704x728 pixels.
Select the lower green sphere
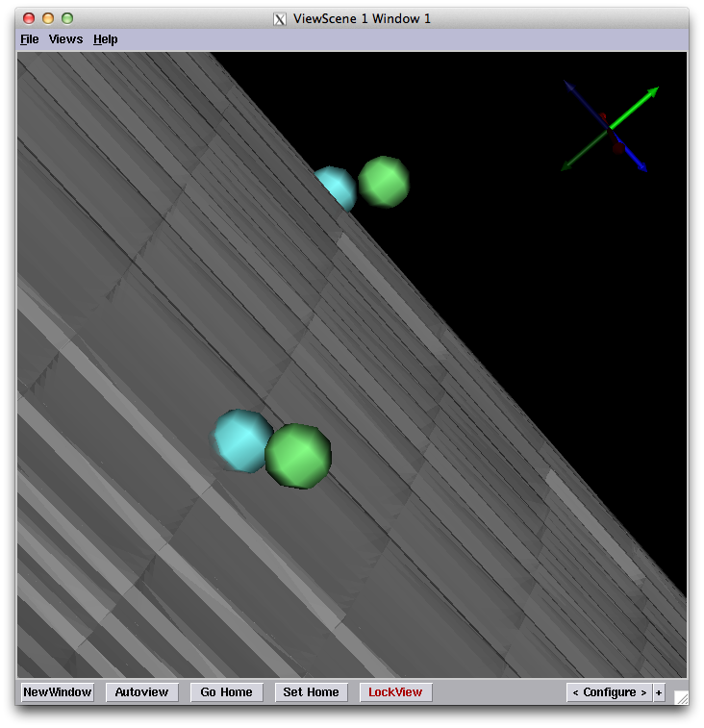point(298,456)
